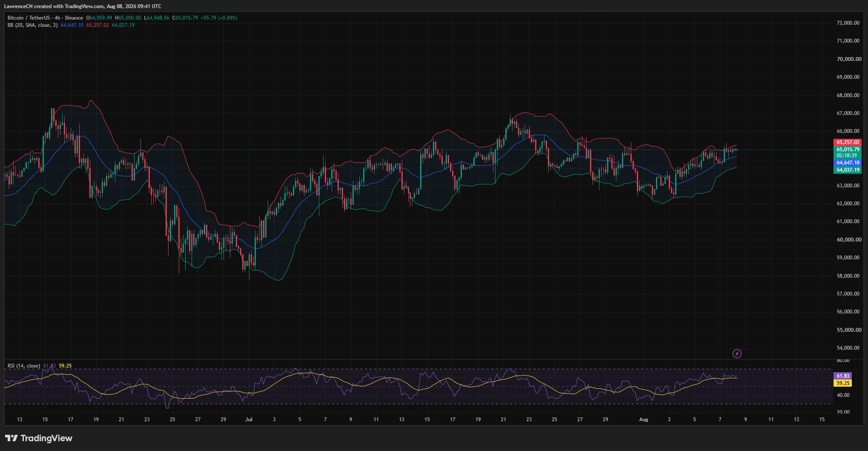Click the red BB upper value in legend
The width and height of the screenshot is (868, 451).
tap(97, 25)
